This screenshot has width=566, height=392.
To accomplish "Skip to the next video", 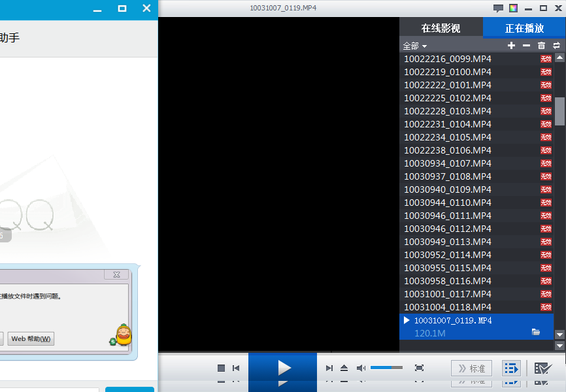I will pyautogui.click(x=329, y=368).
